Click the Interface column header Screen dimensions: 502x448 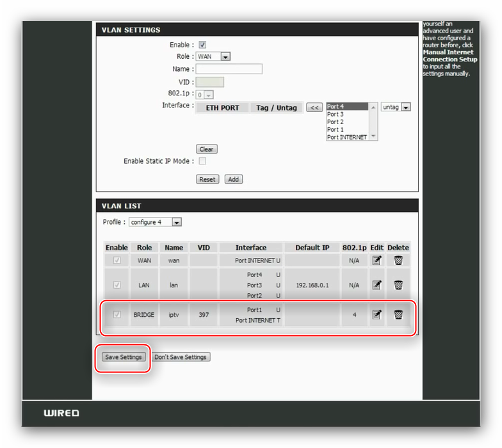pyautogui.click(x=251, y=247)
